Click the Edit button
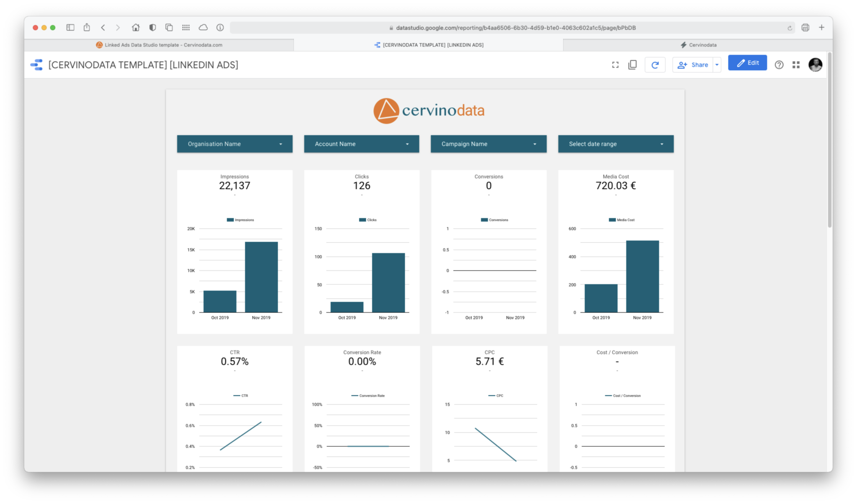The width and height of the screenshot is (857, 504). point(747,63)
